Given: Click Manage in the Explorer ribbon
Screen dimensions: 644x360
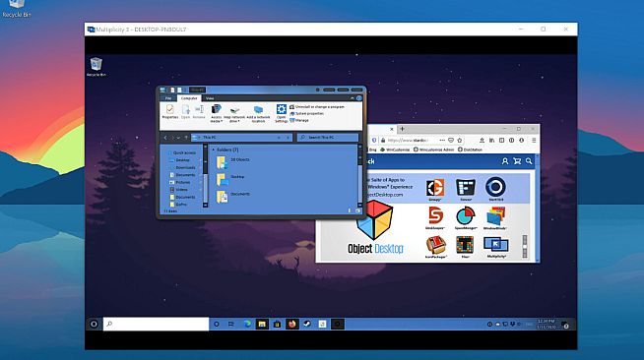Looking at the screenshot, I should tap(299, 120).
